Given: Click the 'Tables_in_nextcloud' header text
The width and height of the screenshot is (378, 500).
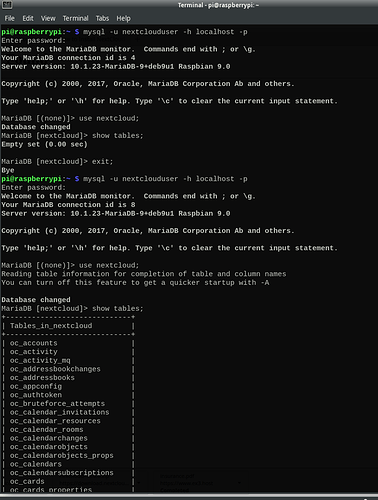Looking at the screenshot, I should [x=51, y=326].
